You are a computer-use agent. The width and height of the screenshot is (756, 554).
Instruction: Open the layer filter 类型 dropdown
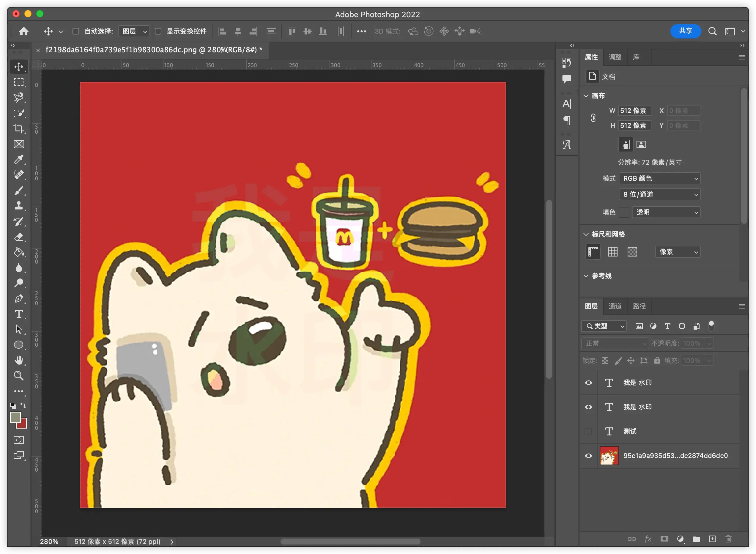click(604, 326)
